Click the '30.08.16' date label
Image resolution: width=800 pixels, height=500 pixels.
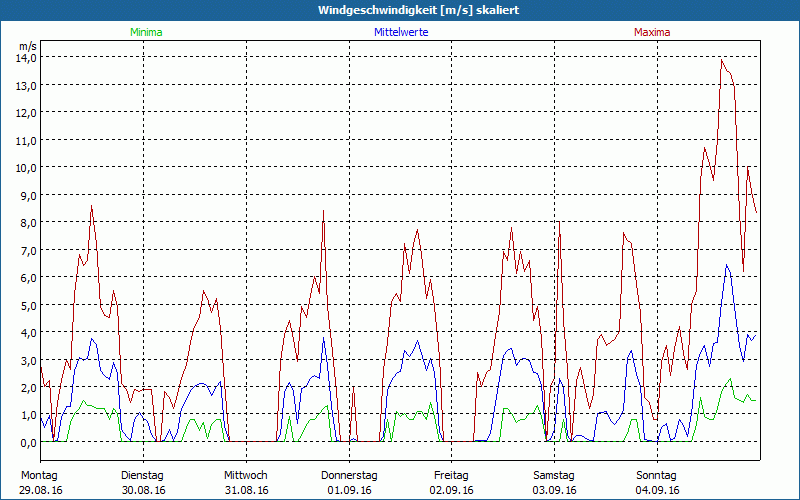click(143, 490)
